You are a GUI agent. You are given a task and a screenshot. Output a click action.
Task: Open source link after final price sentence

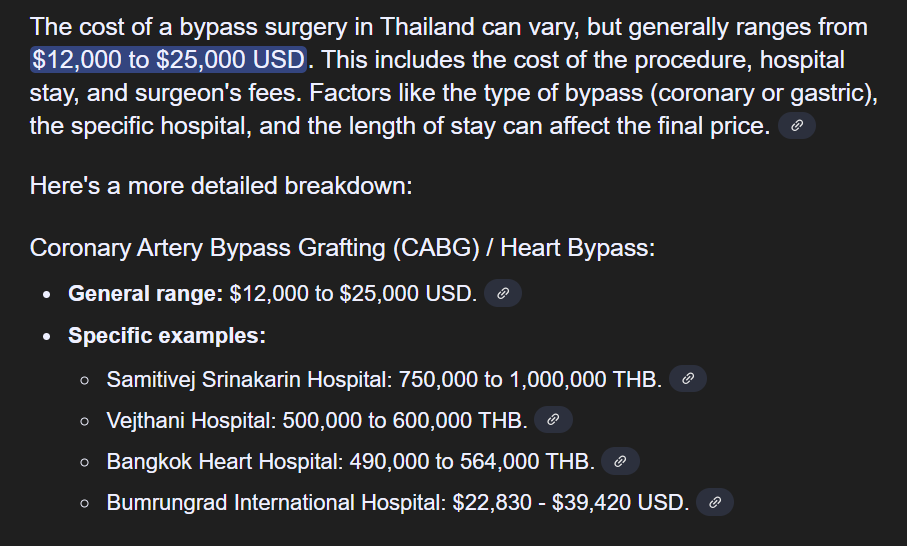pyautogui.click(x=797, y=126)
